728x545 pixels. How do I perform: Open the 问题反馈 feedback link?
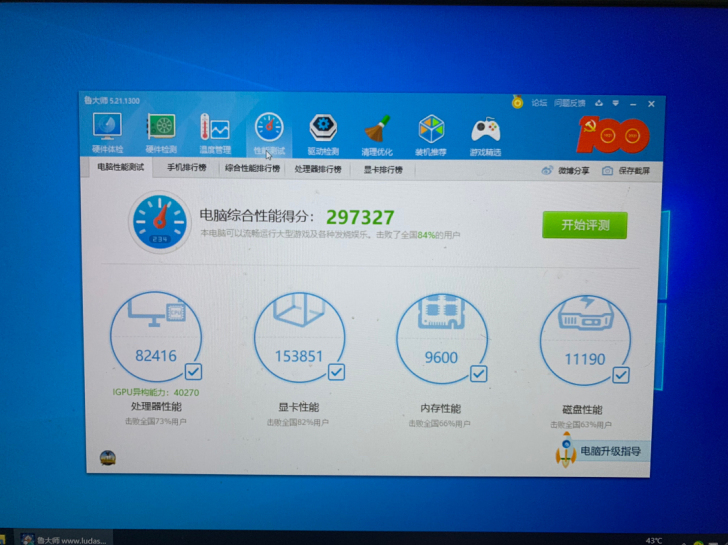click(x=570, y=103)
